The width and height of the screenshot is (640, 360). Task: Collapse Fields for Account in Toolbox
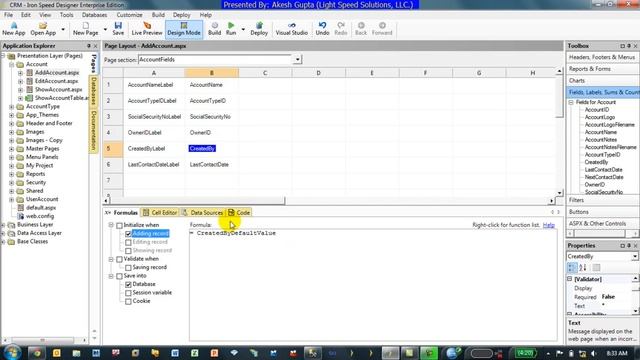[571, 102]
